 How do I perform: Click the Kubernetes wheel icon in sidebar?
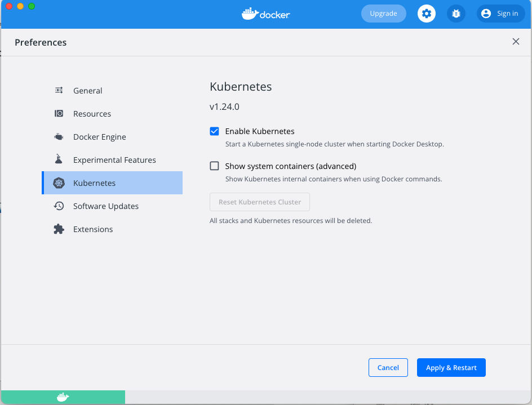tap(59, 183)
